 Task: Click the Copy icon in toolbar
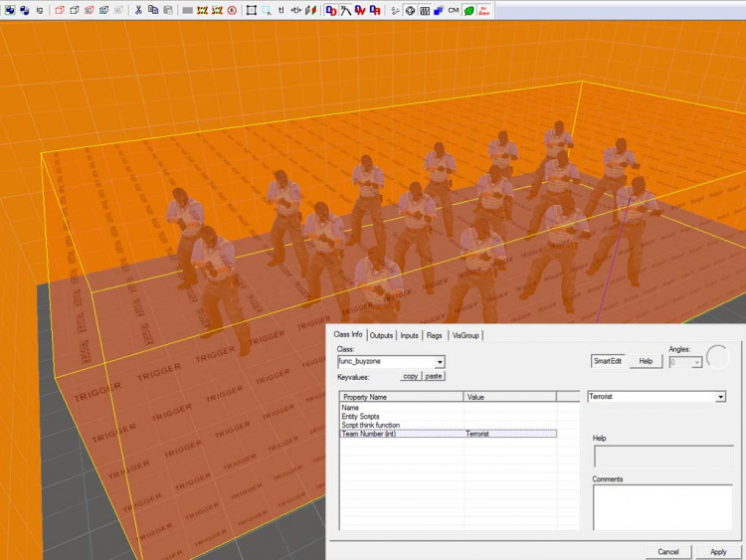coord(153,10)
